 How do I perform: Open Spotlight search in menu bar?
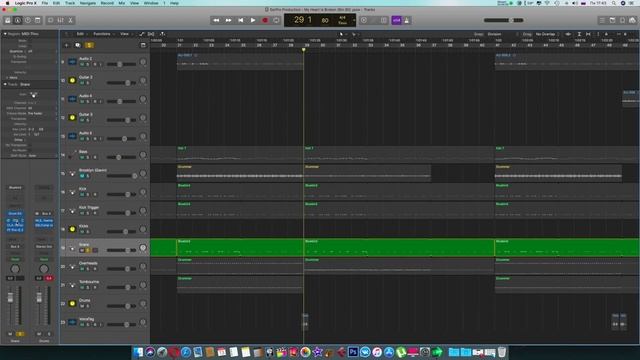coord(613,3)
